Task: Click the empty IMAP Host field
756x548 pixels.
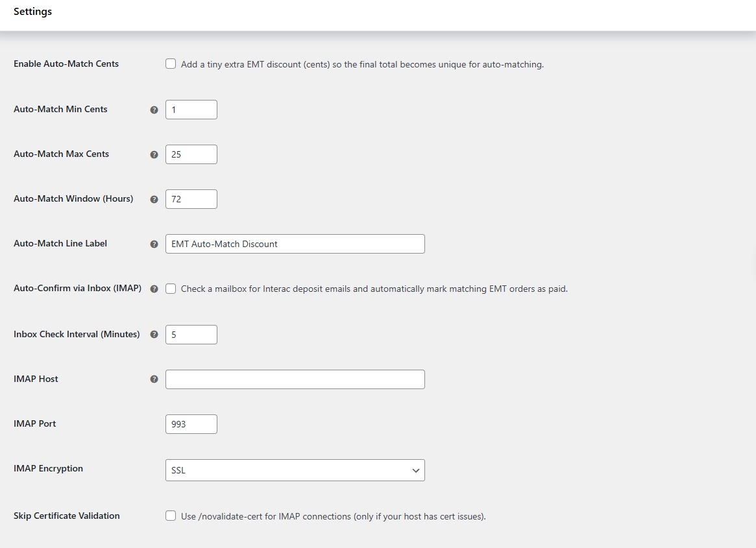Action: 295,379
